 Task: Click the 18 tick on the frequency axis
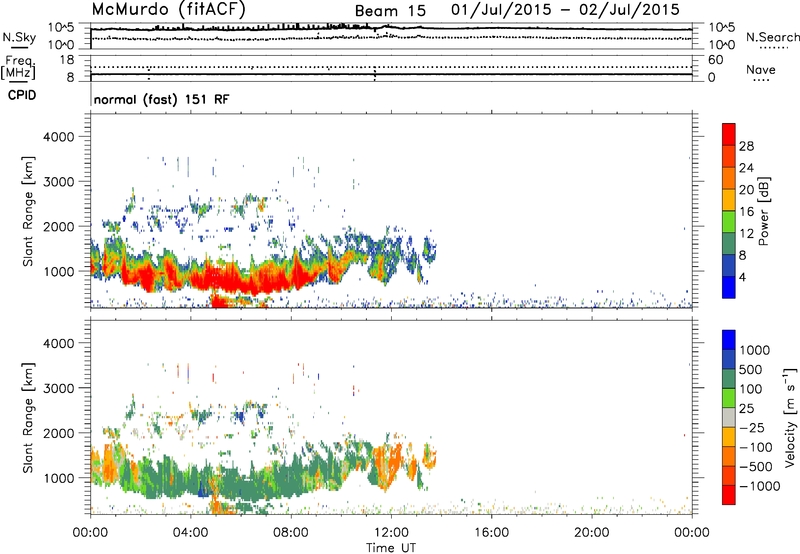click(x=66, y=60)
